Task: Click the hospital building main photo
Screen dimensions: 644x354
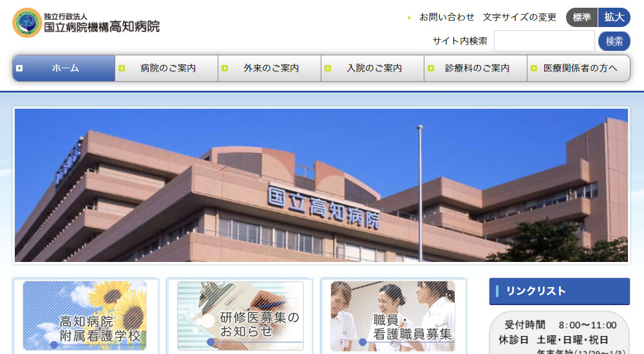Action: click(x=321, y=185)
